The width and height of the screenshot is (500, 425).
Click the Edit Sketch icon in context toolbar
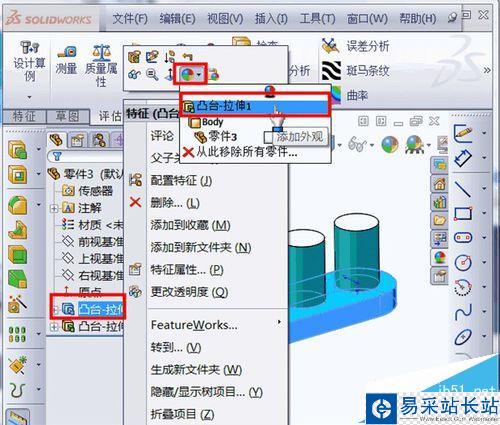coord(152,57)
